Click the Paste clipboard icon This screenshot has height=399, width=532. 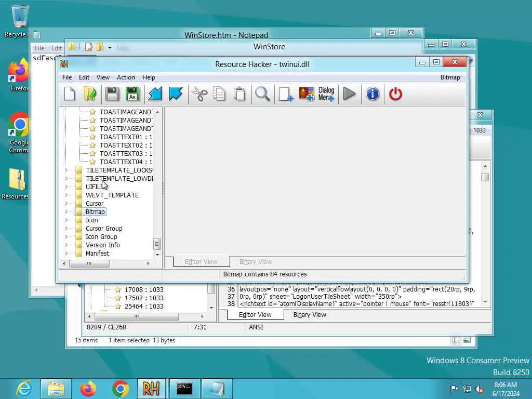(240, 94)
